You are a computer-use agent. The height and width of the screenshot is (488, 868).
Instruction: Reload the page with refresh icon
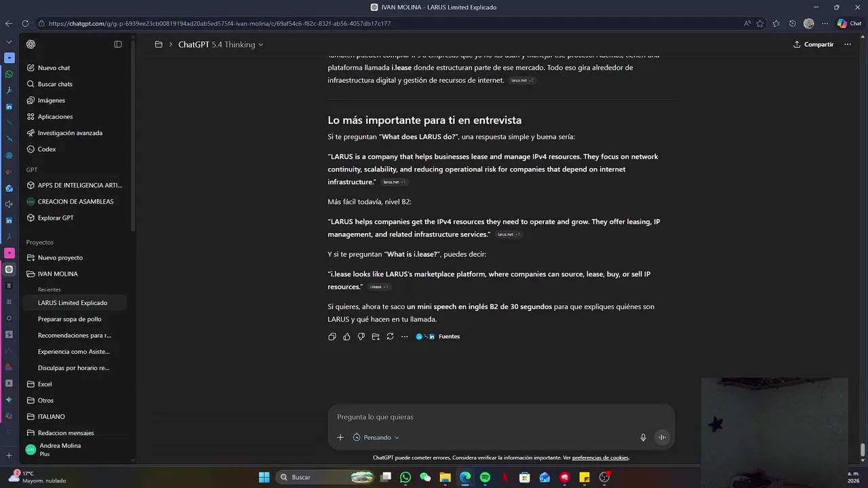click(x=25, y=23)
